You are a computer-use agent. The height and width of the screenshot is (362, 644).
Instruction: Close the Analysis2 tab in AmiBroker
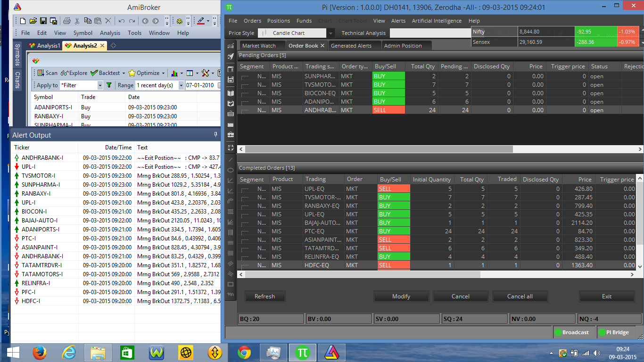[102, 46]
